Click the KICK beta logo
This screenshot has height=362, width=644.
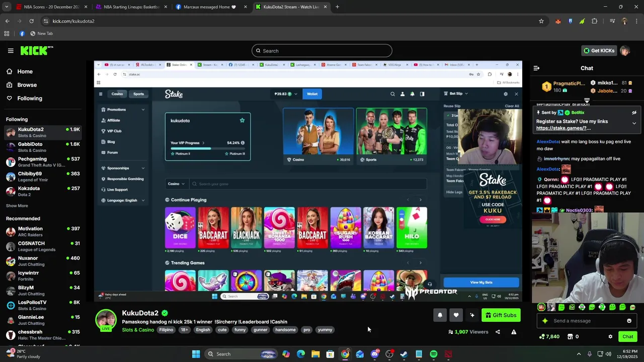[x=37, y=50]
